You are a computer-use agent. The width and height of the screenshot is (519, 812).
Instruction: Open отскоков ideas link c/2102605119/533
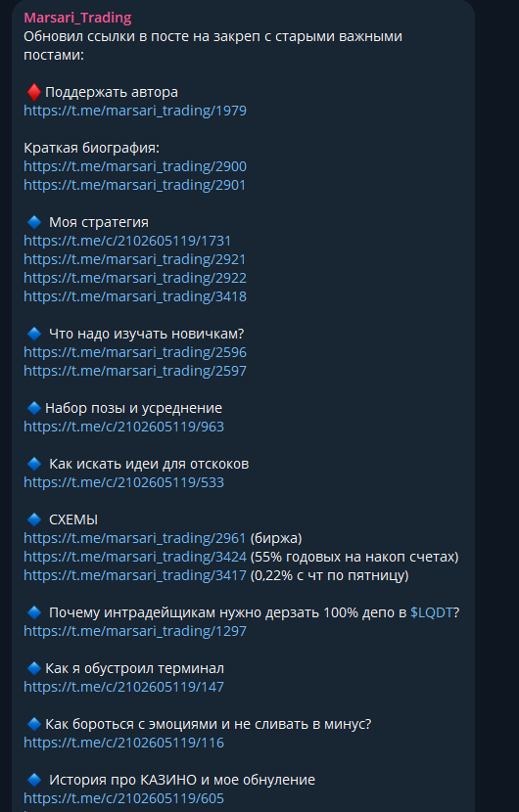124,482
